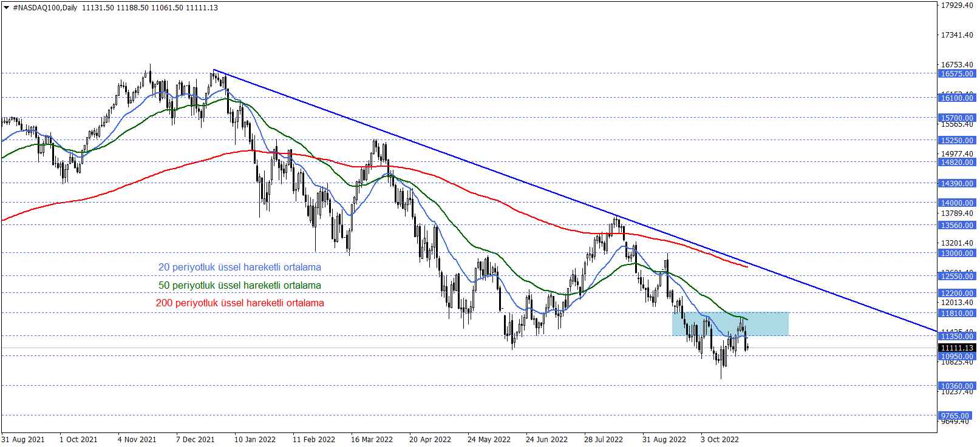Click the 14977.40 price scale value
The width and height of the screenshot is (980, 447).
click(x=957, y=154)
